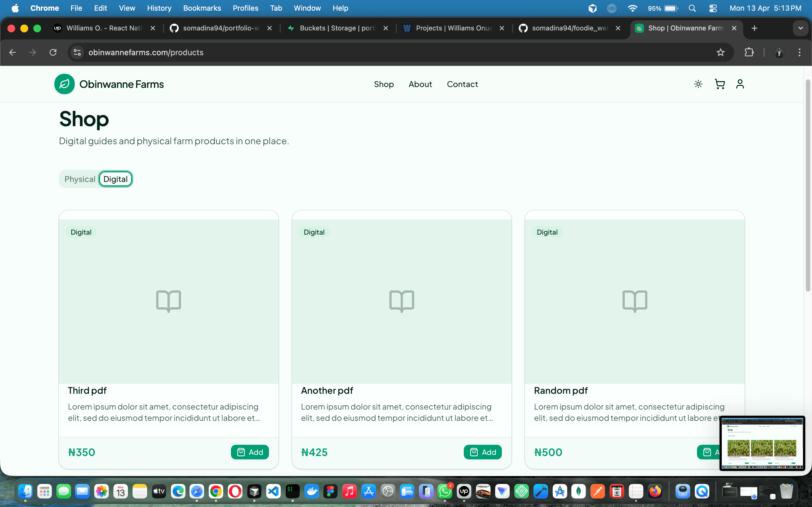Select the Physical products filter
The height and width of the screenshot is (507, 812).
(x=80, y=179)
